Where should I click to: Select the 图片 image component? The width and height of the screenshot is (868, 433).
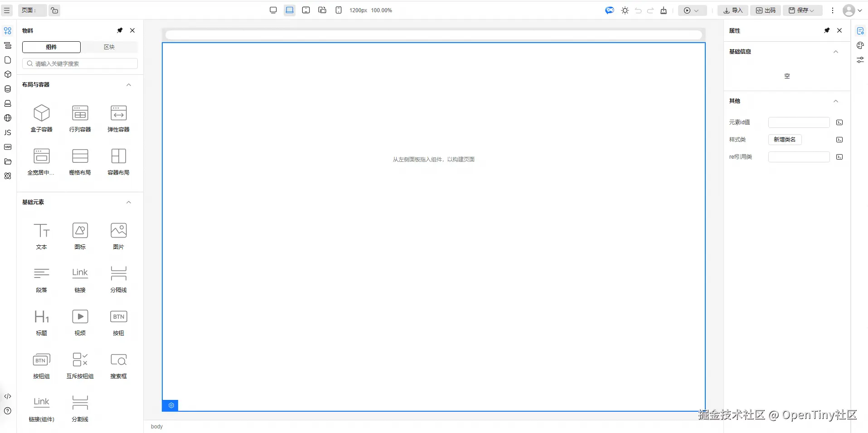(119, 236)
